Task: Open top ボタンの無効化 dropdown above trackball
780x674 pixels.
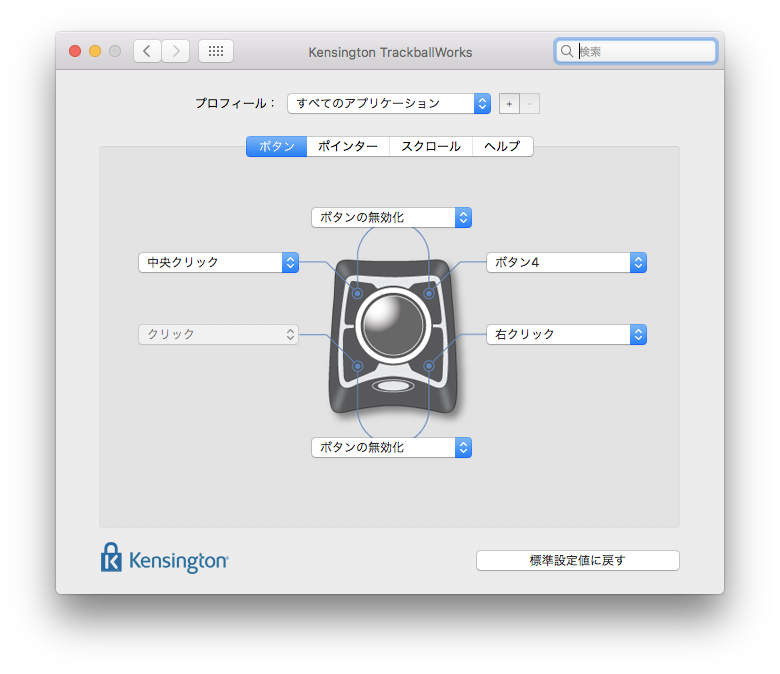Action: tap(391, 217)
